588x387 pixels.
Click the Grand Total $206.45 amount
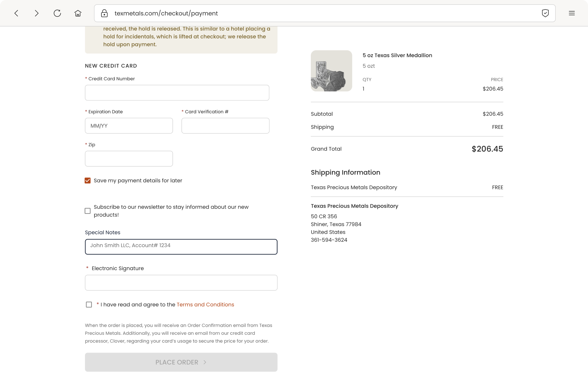pyautogui.click(x=487, y=149)
